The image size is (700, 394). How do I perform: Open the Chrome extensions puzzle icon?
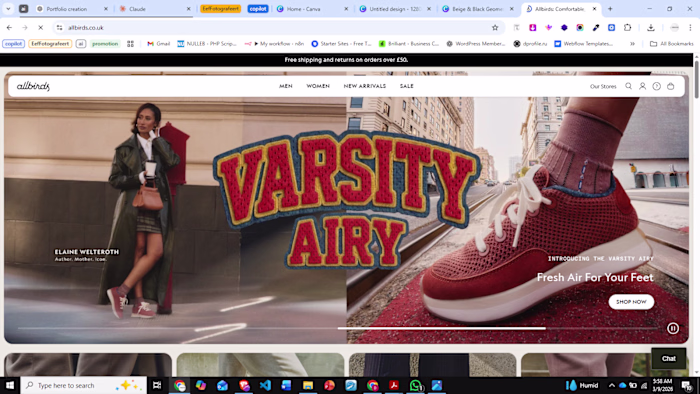click(x=627, y=28)
